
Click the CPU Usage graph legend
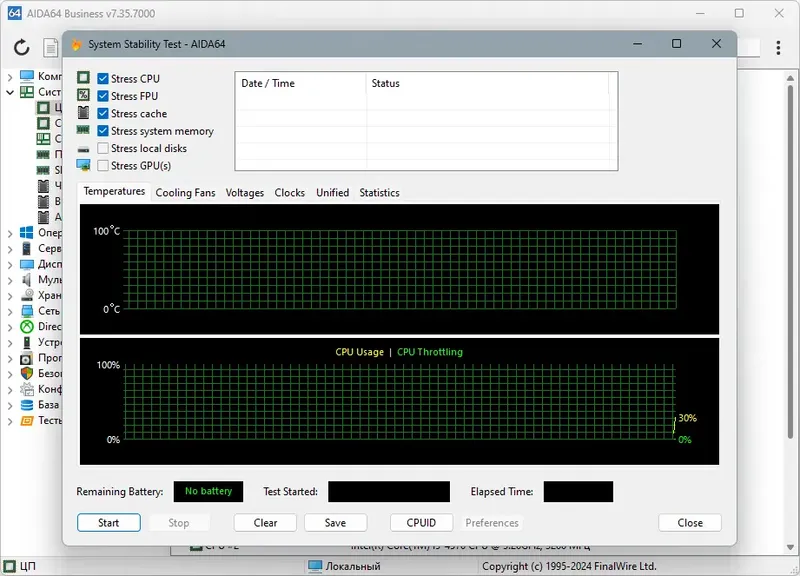tap(359, 352)
